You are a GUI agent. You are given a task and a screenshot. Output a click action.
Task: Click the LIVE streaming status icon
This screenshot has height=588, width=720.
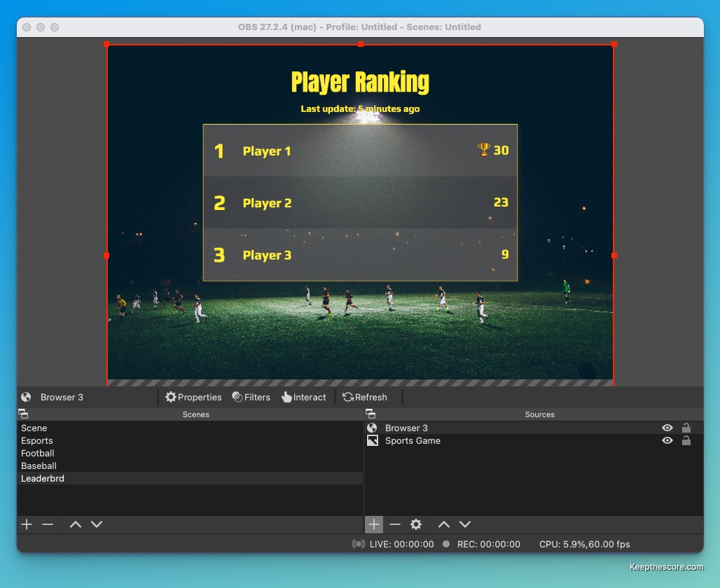point(359,544)
